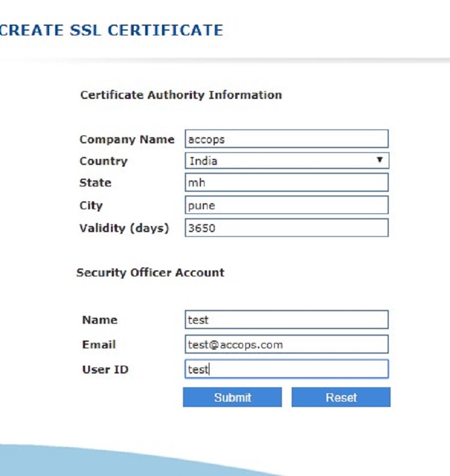Click the City label text
Image resolution: width=450 pixels, height=476 pixels.
click(x=91, y=206)
